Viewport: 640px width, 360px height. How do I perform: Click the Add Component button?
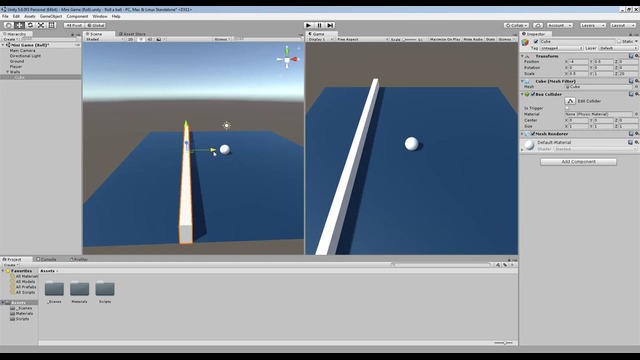coord(578,162)
